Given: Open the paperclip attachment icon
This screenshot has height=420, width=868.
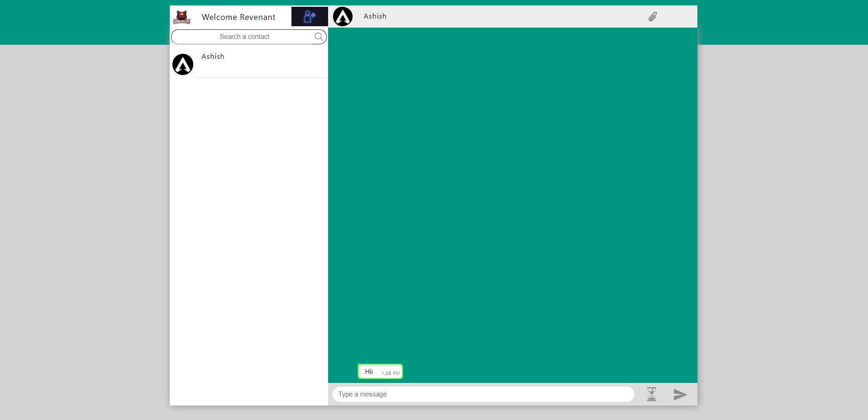Looking at the screenshot, I should (652, 16).
